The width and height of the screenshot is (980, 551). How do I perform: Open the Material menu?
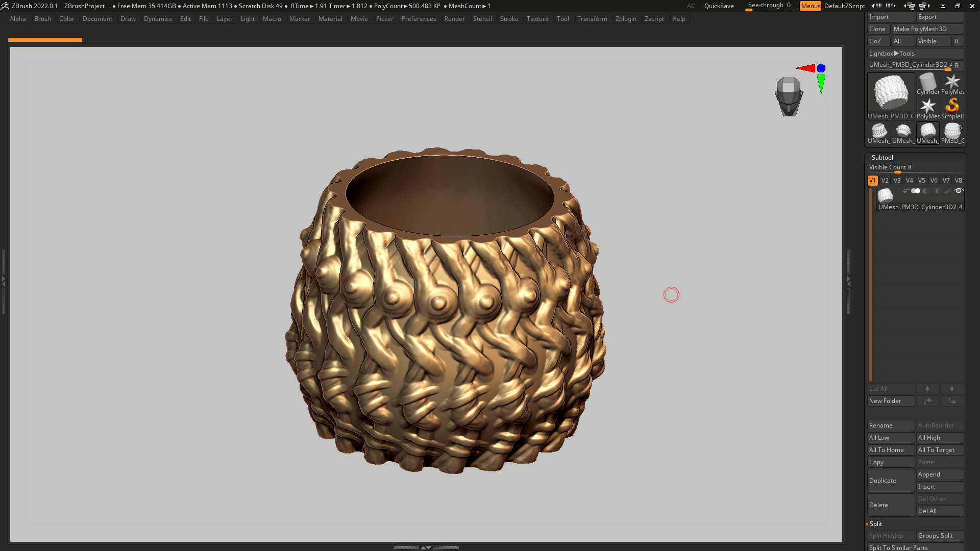point(330,19)
